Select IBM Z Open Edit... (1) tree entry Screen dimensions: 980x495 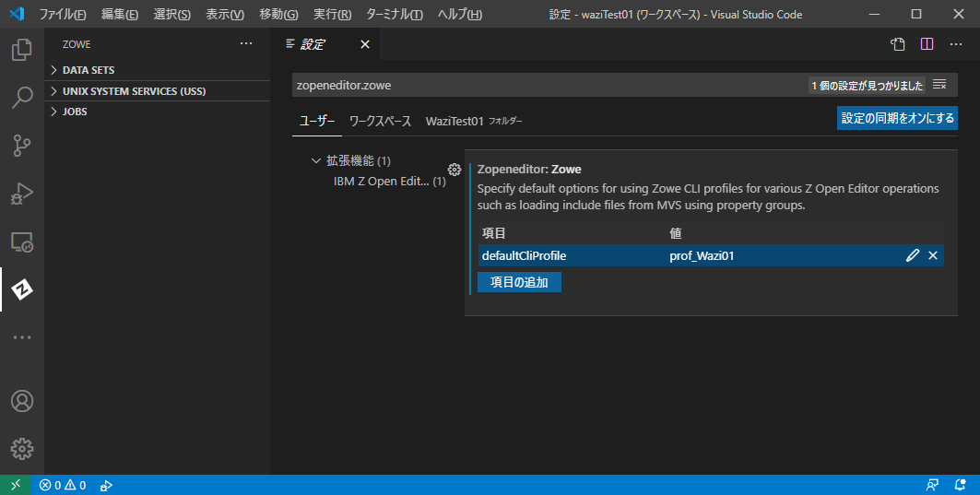pos(389,182)
